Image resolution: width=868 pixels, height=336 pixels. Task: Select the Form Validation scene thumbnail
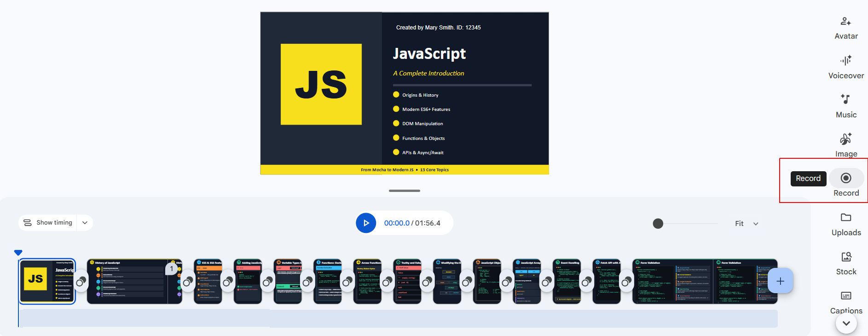coord(672,282)
